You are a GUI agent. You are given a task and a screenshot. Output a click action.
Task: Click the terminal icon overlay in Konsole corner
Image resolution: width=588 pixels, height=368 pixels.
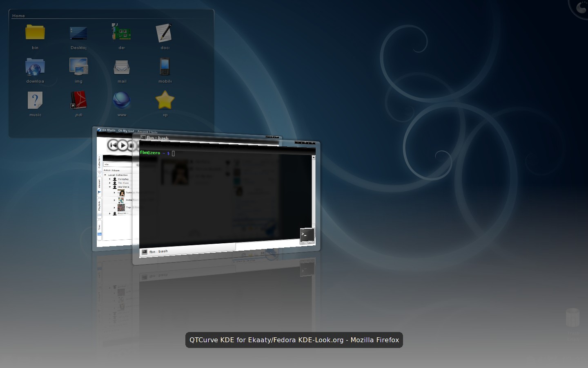click(x=307, y=236)
